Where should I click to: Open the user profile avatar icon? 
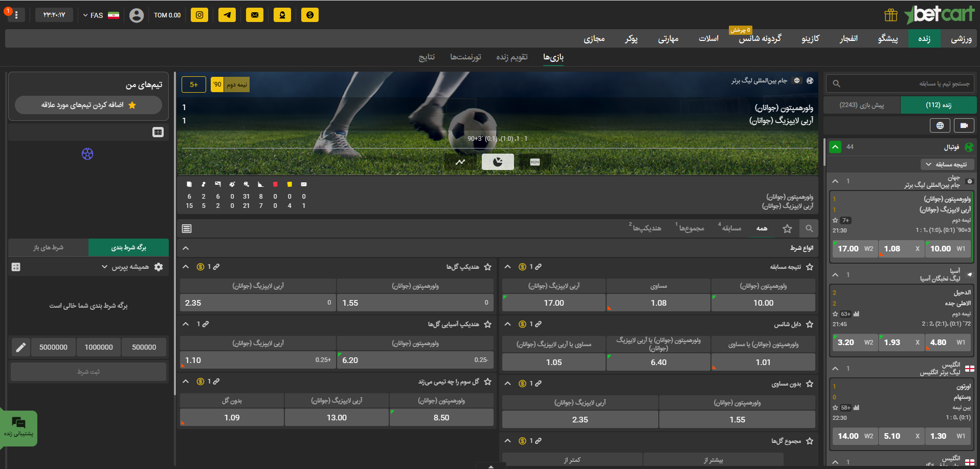point(137,15)
